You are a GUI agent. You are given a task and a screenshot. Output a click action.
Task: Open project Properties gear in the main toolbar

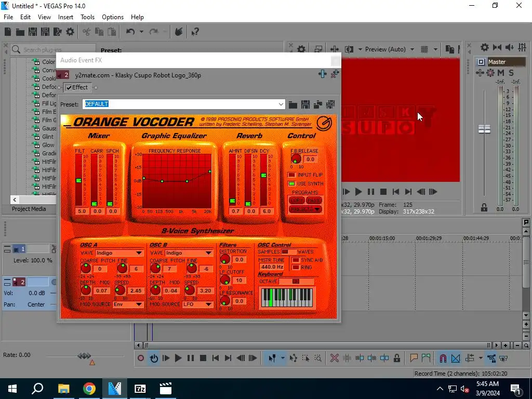point(70,32)
